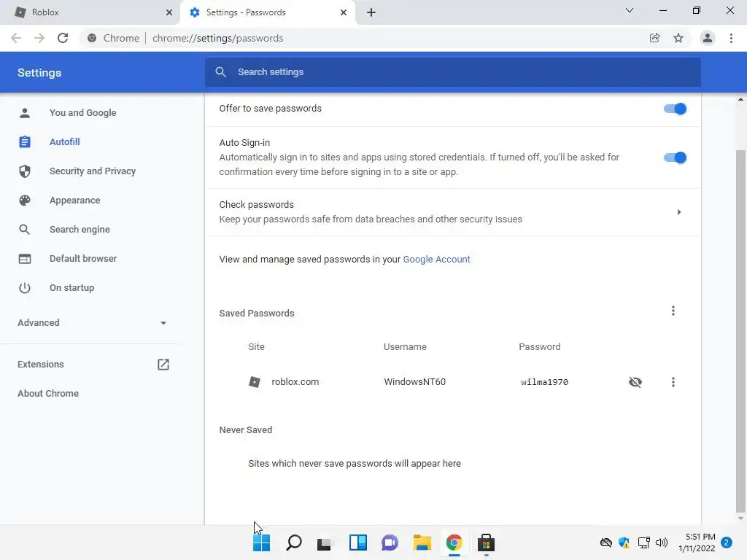Viewport: 747px width, 560px height.
Task: Click the browser forward arrow
Action: [x=39, y=38]
